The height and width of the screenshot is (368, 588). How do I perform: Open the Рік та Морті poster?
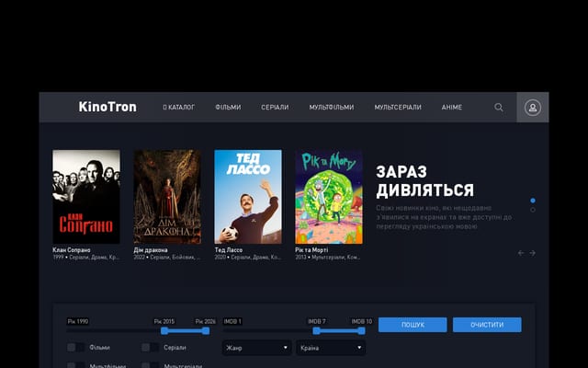(x=329, y=197)
